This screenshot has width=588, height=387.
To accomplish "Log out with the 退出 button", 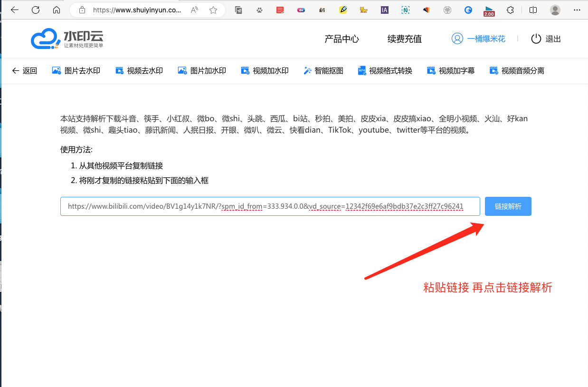I will click(x=546, y=39).
